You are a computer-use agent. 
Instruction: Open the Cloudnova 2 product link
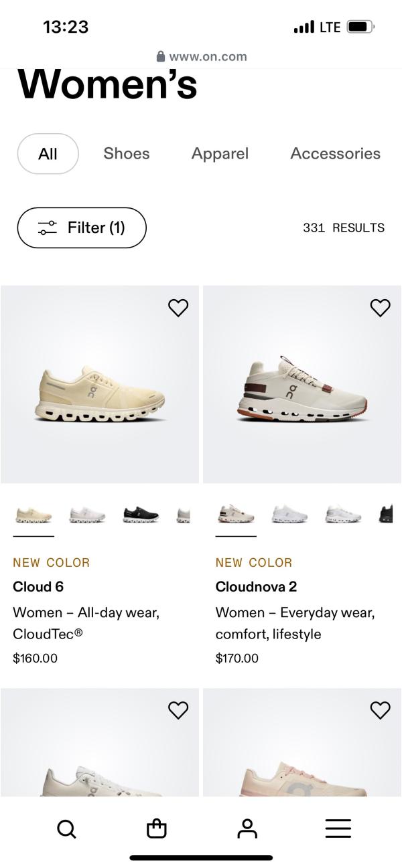pos(256,587)
